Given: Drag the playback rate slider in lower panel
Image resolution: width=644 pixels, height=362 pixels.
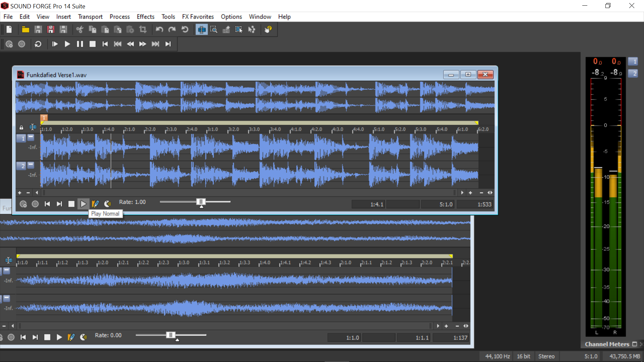Looking at the screenshot, I should 170,335.
